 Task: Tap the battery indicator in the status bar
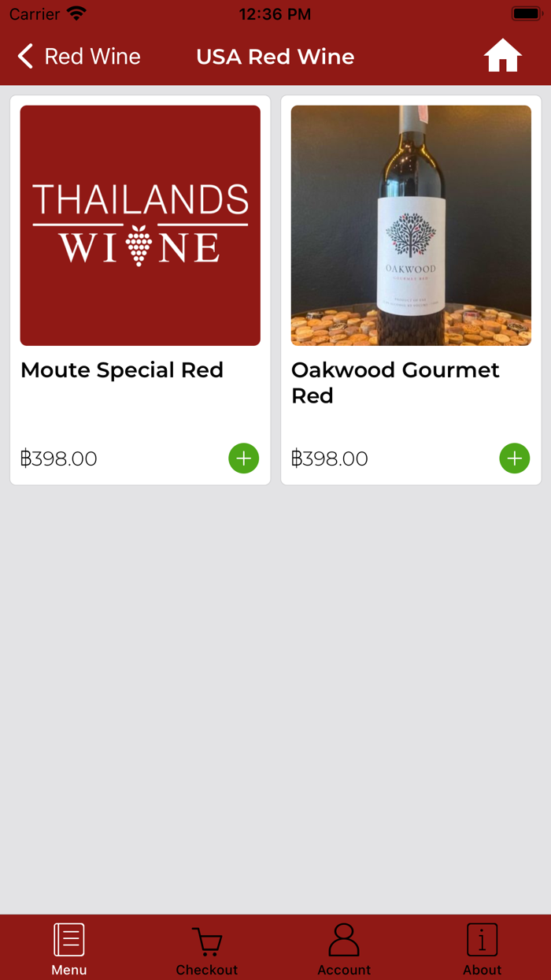[x=527, y=13]
